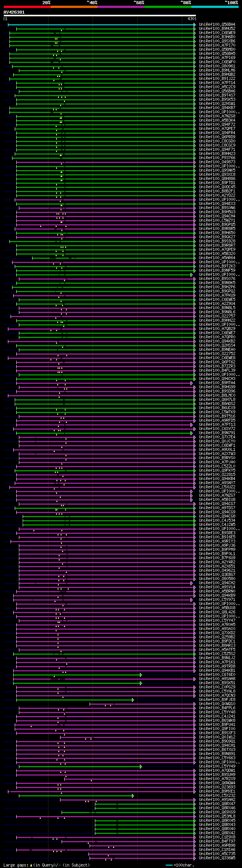Select UniRef100_Q94F72 label

[x=217, y=125]
